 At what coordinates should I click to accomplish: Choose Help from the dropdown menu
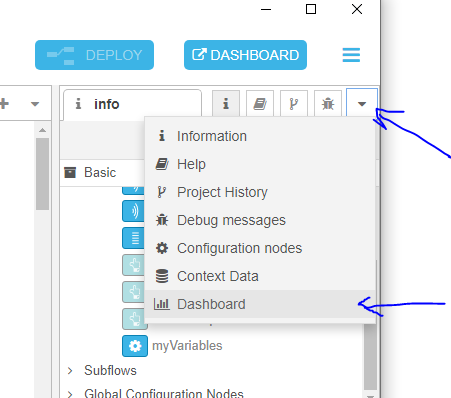[x=260, y=164]
